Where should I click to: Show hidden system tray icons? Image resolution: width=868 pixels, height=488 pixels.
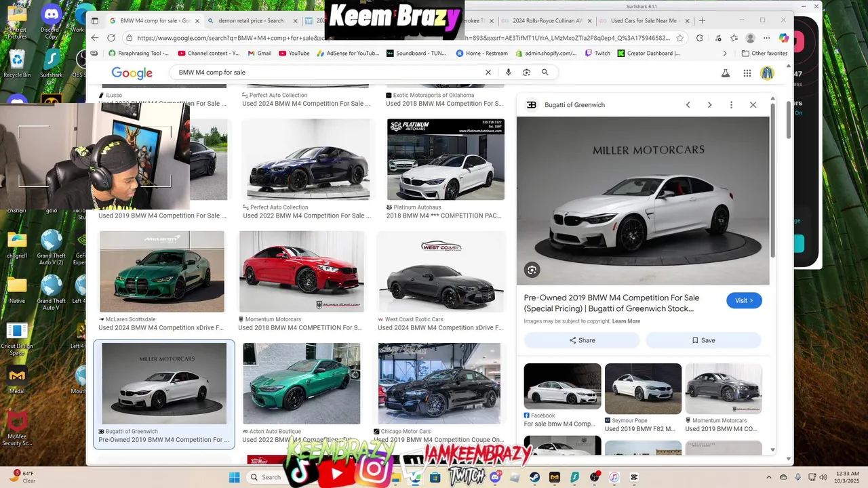(x=768, y=477)
